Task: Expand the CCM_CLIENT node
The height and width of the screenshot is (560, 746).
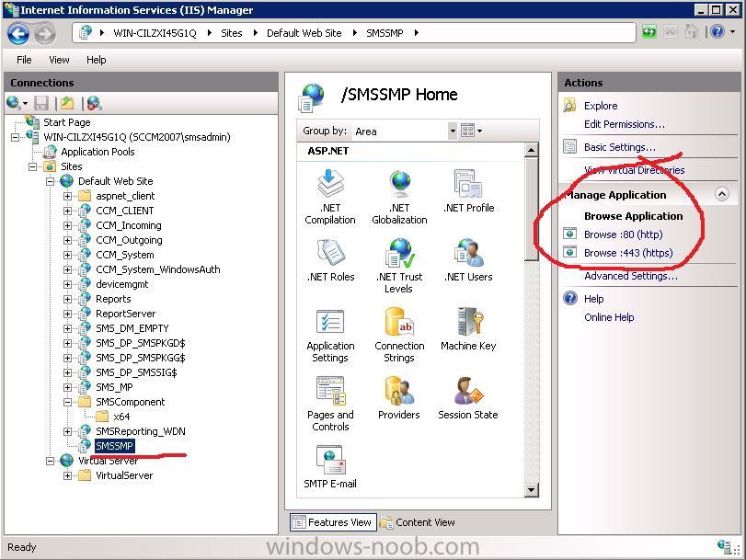Action: click(x=67, y=211)
